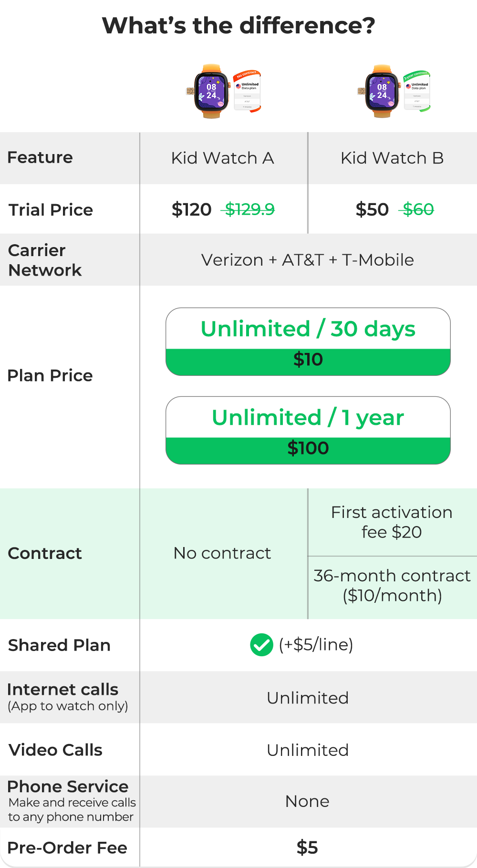Click the Kid Watch A column header
The width and height of the screenshot is (477, 868).
[223, 158]
